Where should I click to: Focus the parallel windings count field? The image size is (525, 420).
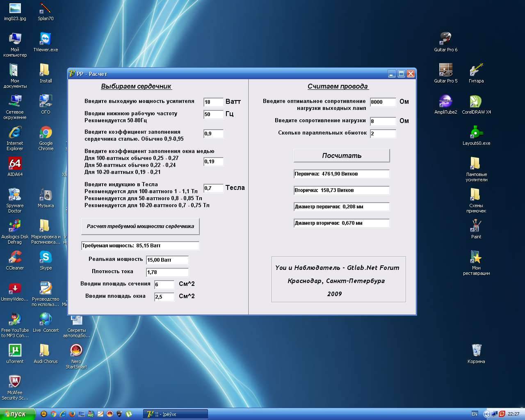click(383, 134)
